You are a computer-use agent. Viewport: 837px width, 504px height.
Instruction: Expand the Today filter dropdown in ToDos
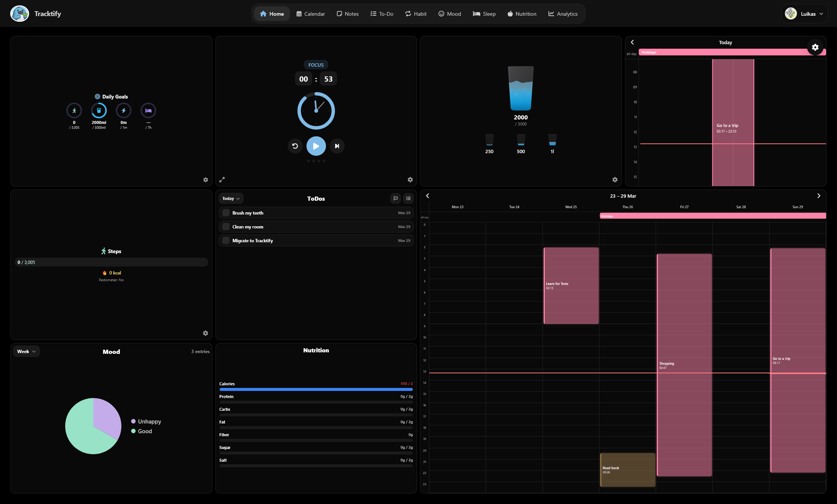coord(231,198)
